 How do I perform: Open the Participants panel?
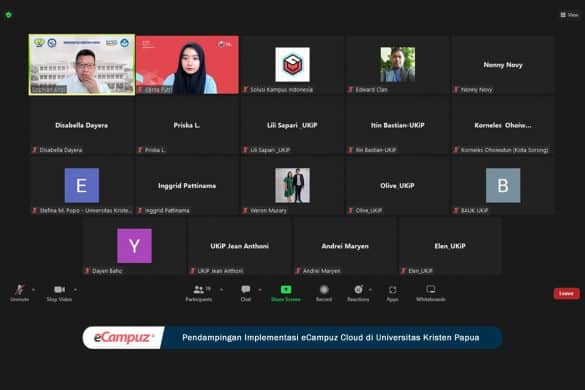pyautogui.click(x=199, y=293)
